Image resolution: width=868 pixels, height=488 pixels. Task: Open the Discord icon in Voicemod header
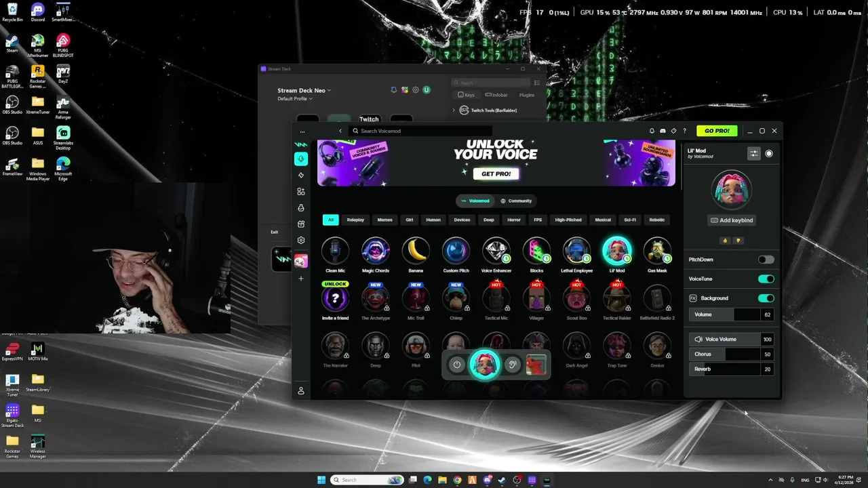[663, 131]
